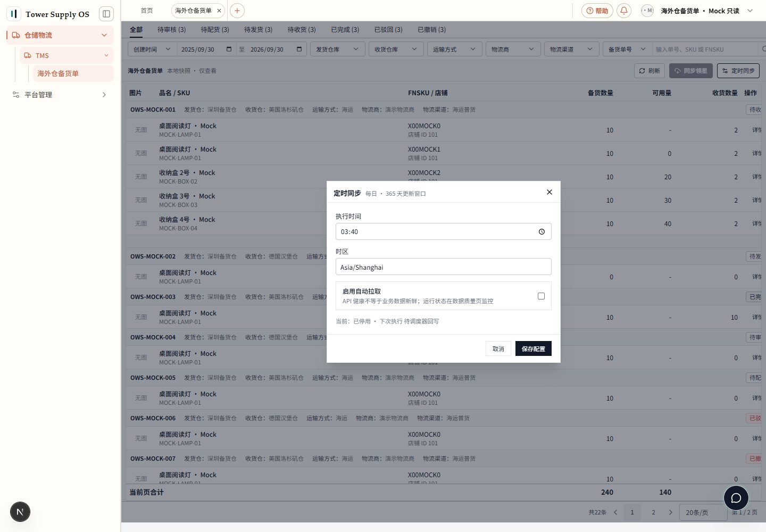The width and height of the screenshot is (766, 532).
Task: Open calendar icon of start date 2025/09/30
Action: coord(229,49)
